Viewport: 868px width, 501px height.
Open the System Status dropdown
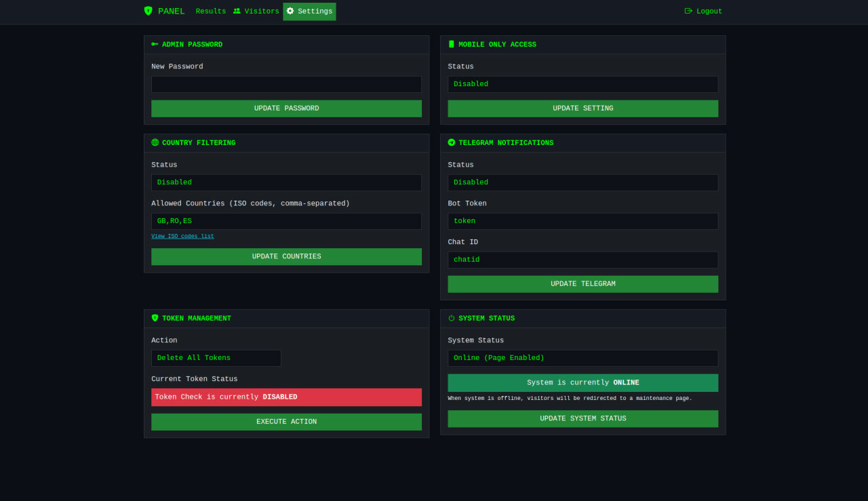[x=583, y=358]
